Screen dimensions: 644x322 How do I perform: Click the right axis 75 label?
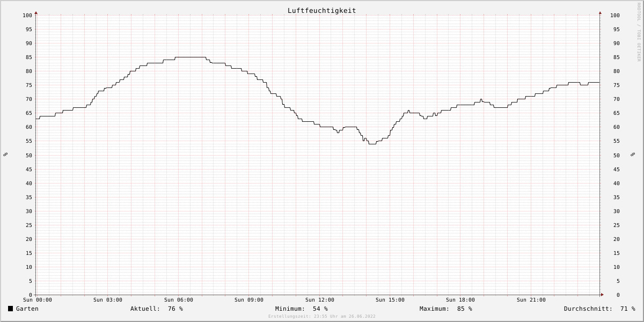tap(616, 85)
